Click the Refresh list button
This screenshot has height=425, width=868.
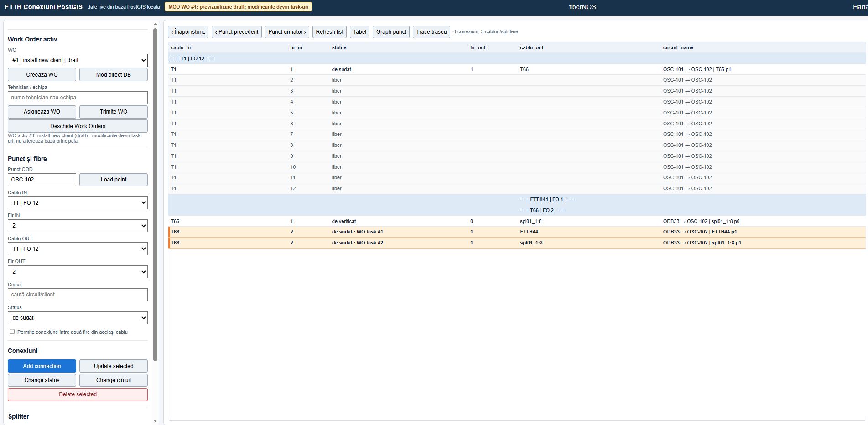329,32
